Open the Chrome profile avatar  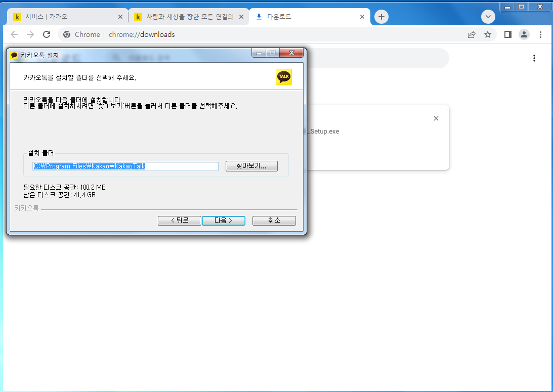pyautogui.click(x=524, y=34)
